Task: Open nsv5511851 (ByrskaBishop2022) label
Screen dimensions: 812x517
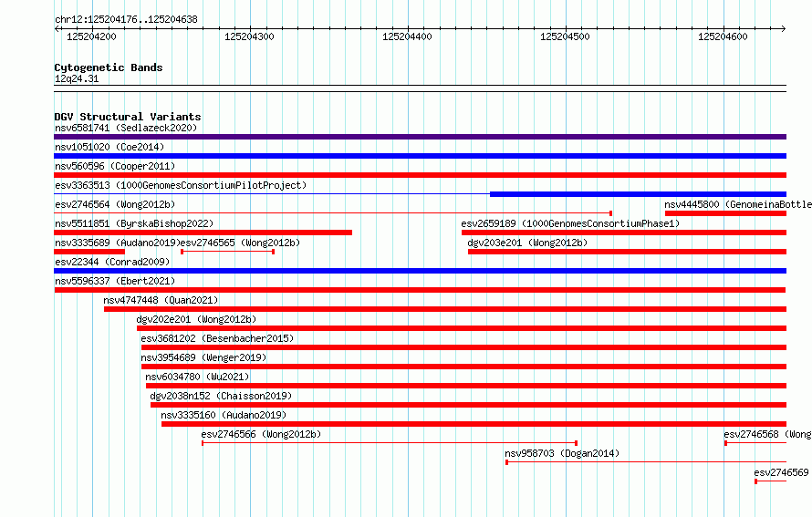Action: tap(134, 223)
